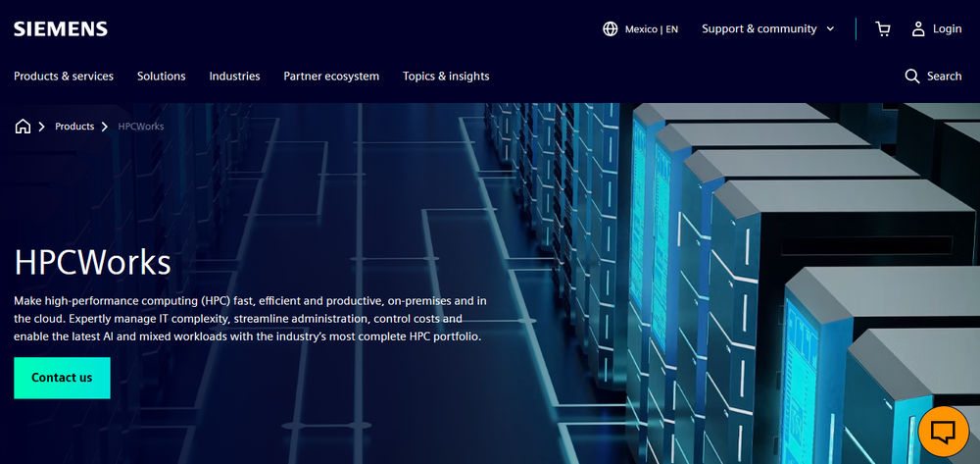Click the Contact us button
The image size is (980, 464).
[x=62, y=378]
